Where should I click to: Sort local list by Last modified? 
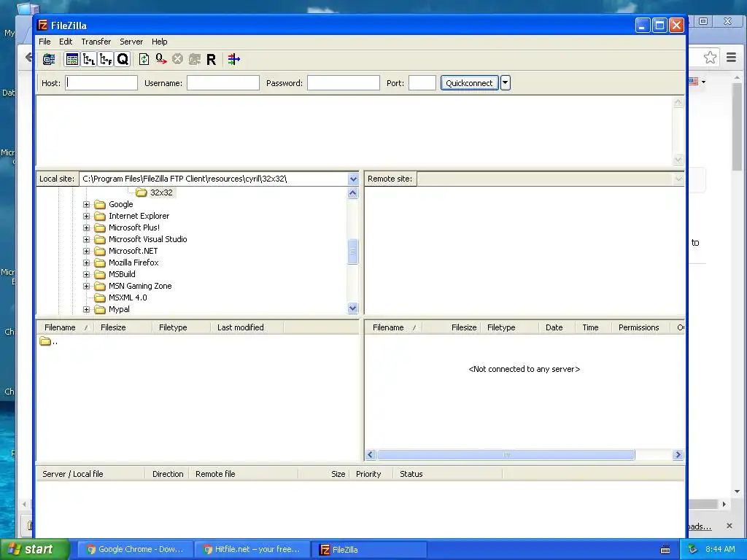pyautogui.click(x=247, y=327)
